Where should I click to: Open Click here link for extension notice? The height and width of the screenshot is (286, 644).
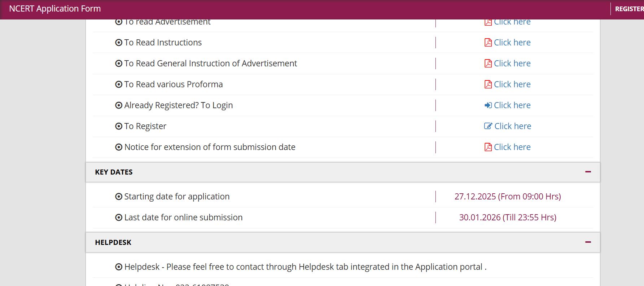[x=512, y=147]
